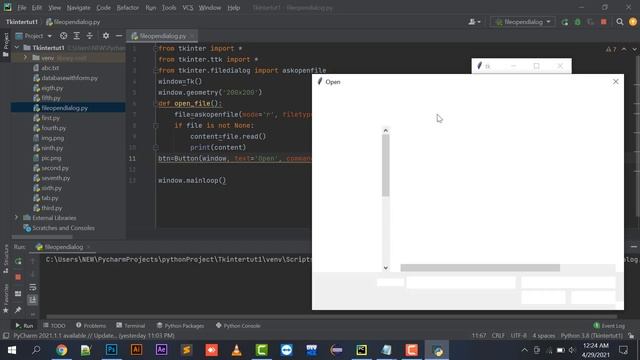The height and width of the screenshot is (360, 640).
Task: Click the Search Everywhere magnifier icon
Action: [620, 22]
